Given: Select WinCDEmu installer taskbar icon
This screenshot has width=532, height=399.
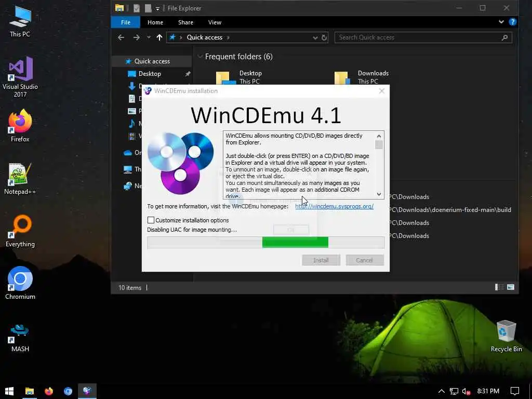Looking at the screenshot, I should [x=87, y=391].
